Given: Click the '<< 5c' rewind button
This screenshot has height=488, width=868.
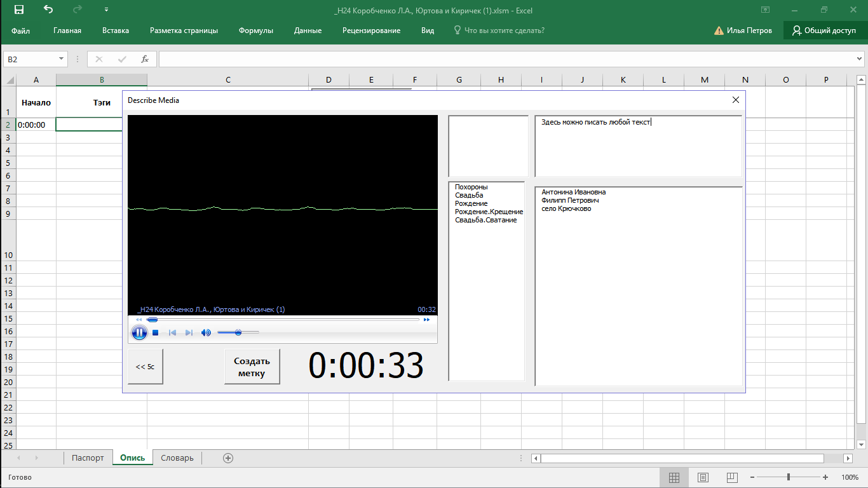Looking at the screenshot, I should [x=146, y=367].
